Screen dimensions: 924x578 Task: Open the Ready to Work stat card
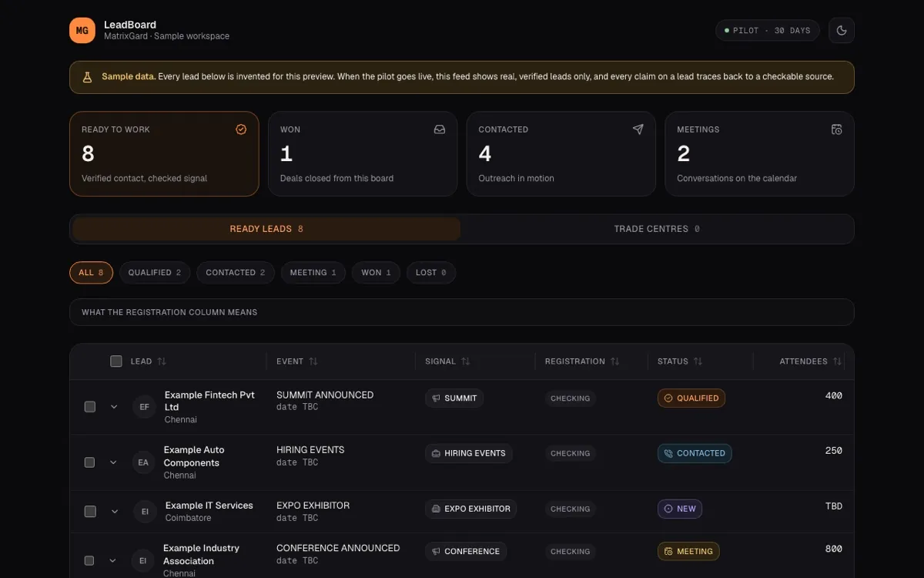pyautogui.click(x=164, y=154)
